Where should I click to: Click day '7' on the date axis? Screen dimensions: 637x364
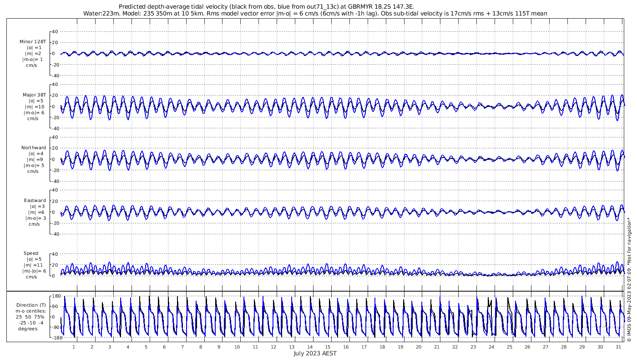tap(182, 347)
